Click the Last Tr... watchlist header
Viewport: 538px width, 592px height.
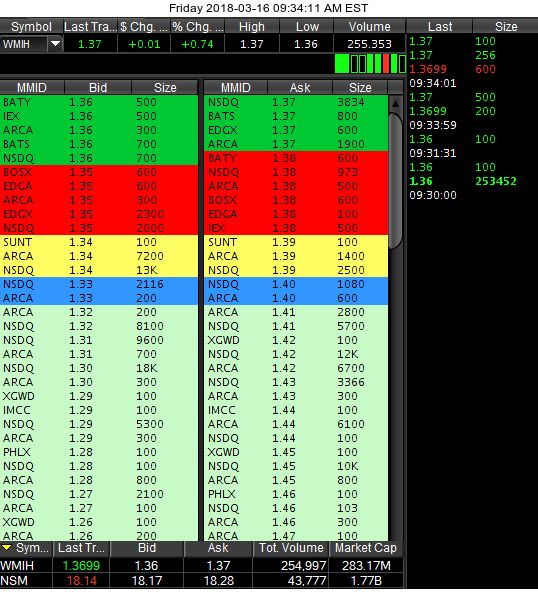click(x=82, y=548)
